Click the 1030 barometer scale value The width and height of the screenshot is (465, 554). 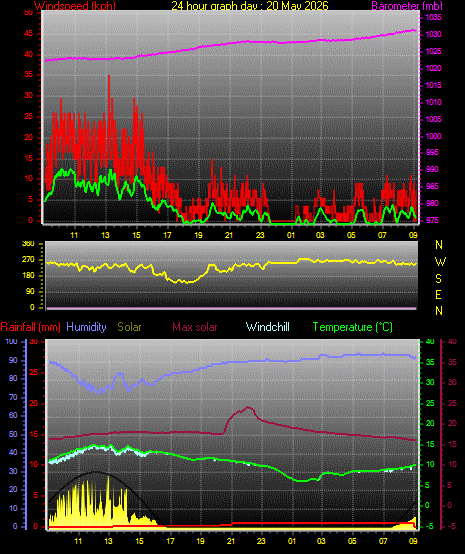pyautogui.click(x=433, y=35)
